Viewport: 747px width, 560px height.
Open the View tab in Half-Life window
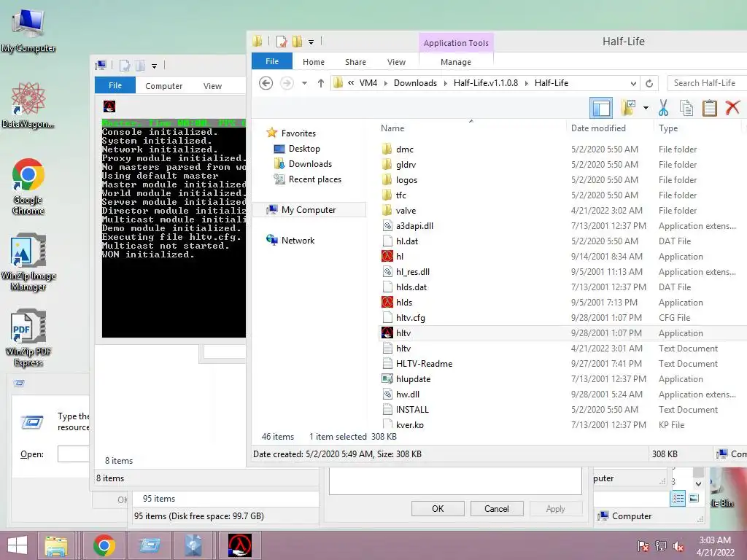tap(396, 62)
